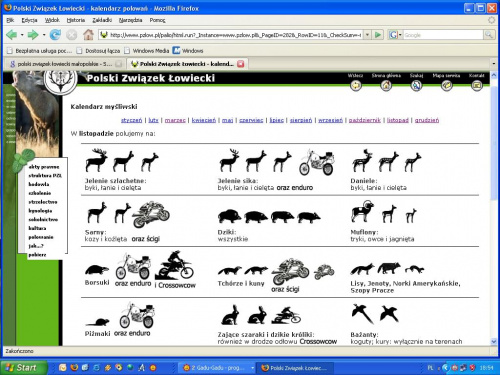Expand the Back button history dropdown
The height and width of the screenshot is (375, 500).
(22, 35)
